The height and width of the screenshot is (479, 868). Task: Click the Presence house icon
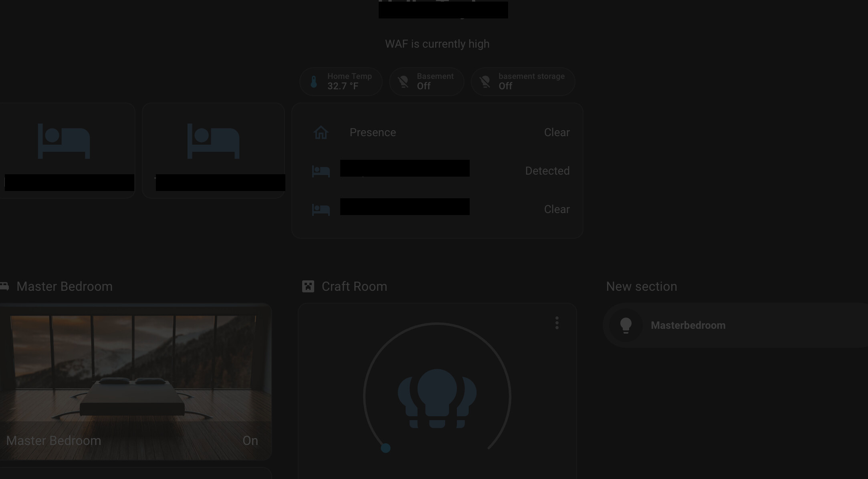click(x=321, y=133)
